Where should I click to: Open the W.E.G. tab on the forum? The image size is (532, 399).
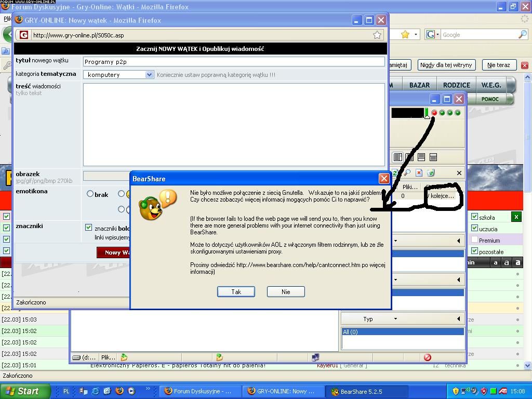coord(491,85)
